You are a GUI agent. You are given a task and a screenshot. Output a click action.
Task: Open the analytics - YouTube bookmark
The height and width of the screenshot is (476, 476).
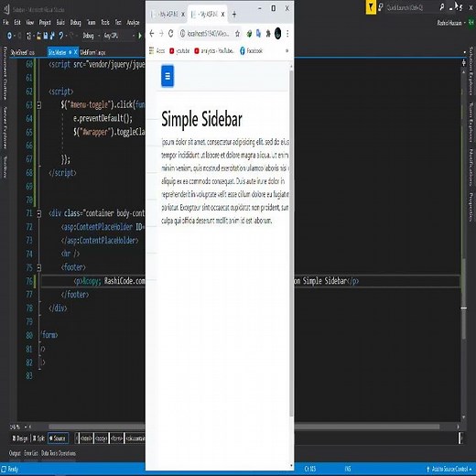pyautogui.click(x=214, y=51)
